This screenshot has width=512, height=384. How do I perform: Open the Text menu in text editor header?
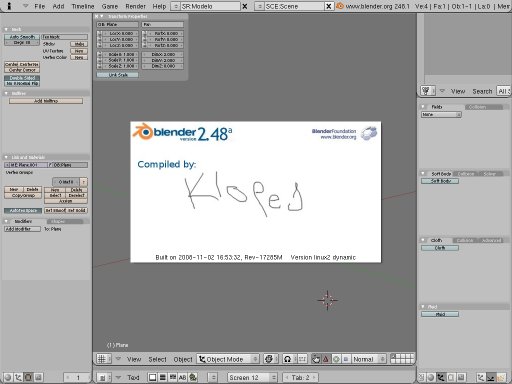[133, 378]
